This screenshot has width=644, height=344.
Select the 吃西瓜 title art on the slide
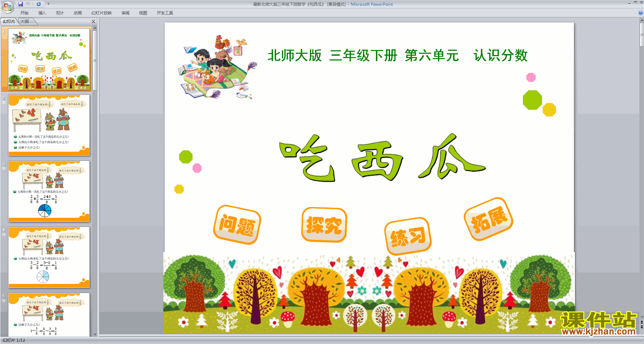click(382, 158)
